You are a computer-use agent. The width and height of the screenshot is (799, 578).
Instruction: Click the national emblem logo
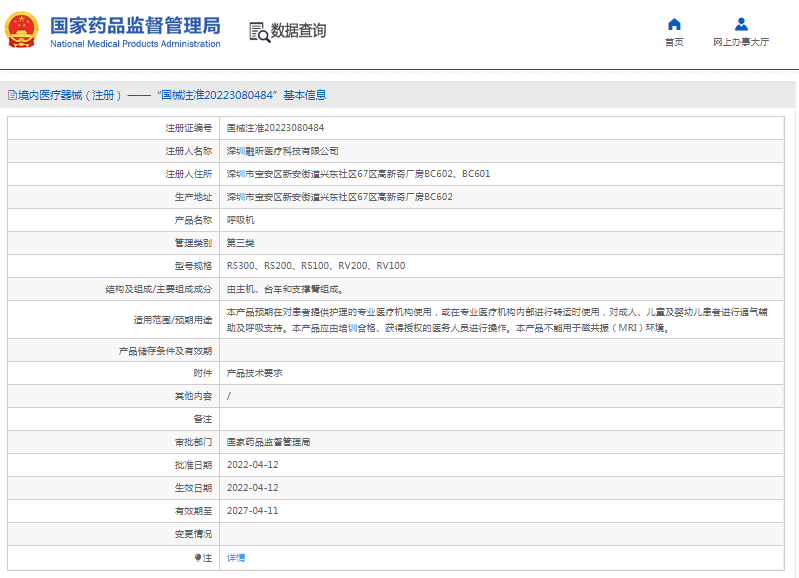pyautogui.click(x=23, y=31)
